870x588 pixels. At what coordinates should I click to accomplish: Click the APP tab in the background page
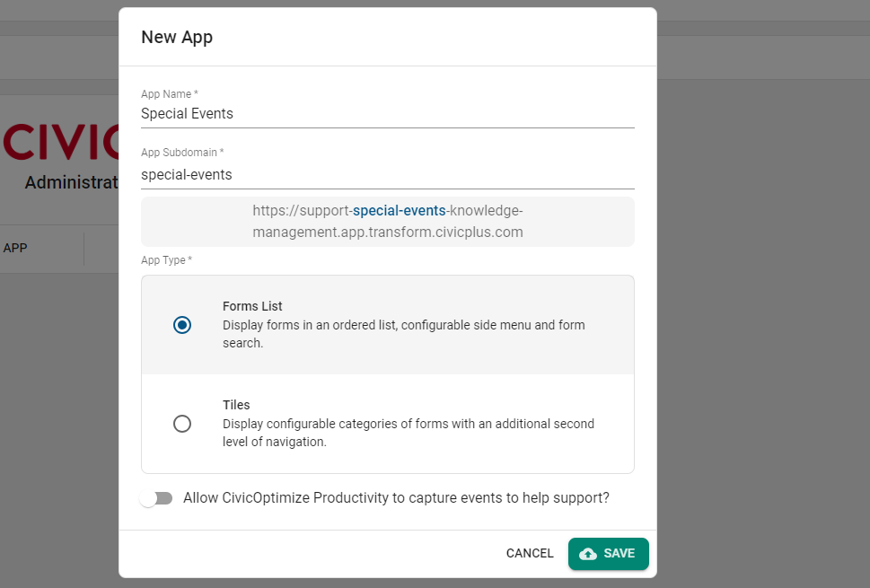tap(15, 249)
